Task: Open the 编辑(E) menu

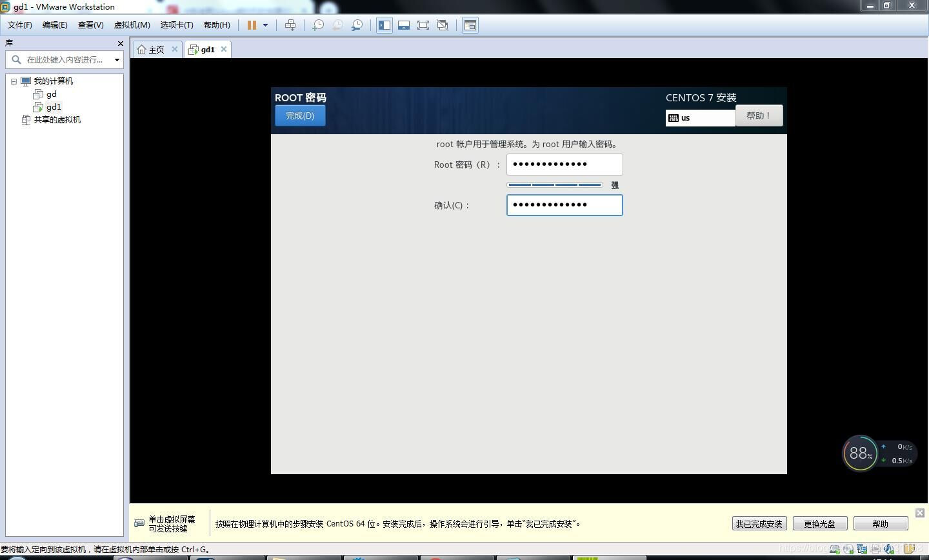Action: (x=55, y=25)
